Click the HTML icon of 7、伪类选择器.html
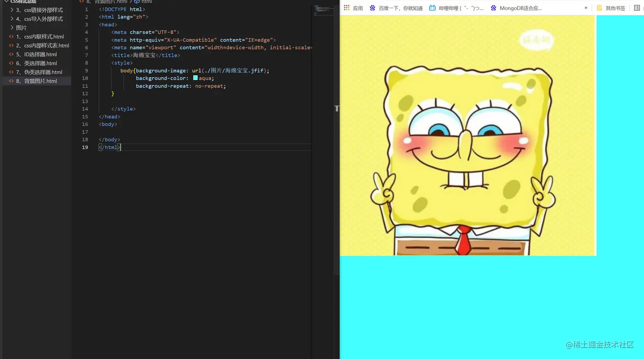The width and height of the screenshot is (644, 359). [x=11, y=72]
